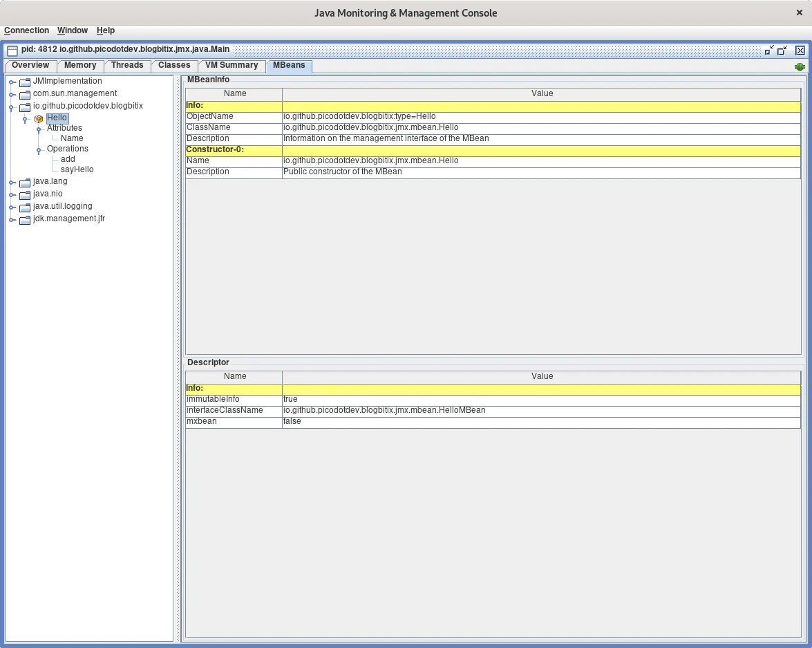Click the jdk.management.jfr folder icon

point(25,220)
